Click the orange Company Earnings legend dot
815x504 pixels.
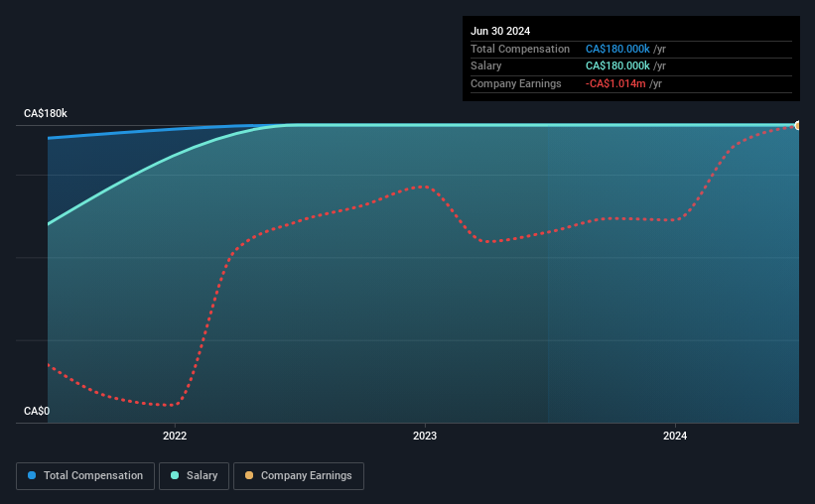click(x=249, y=475)
